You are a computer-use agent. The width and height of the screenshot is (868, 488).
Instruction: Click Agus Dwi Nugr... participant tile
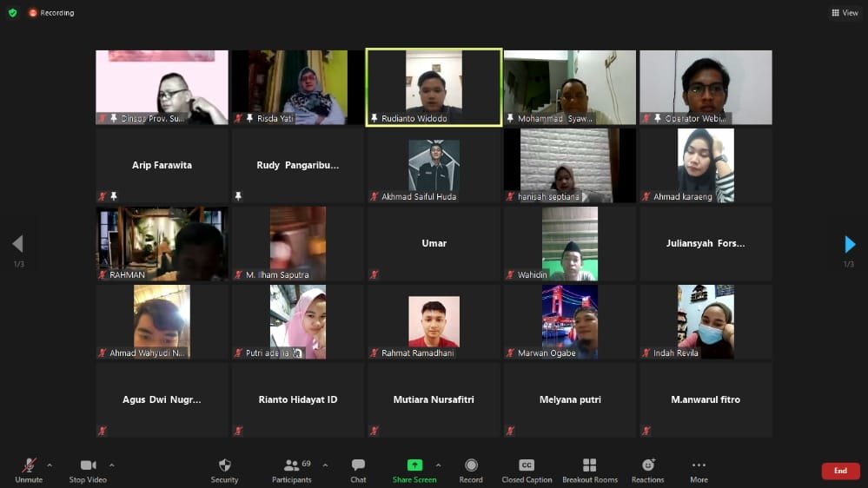click(162, 400)
